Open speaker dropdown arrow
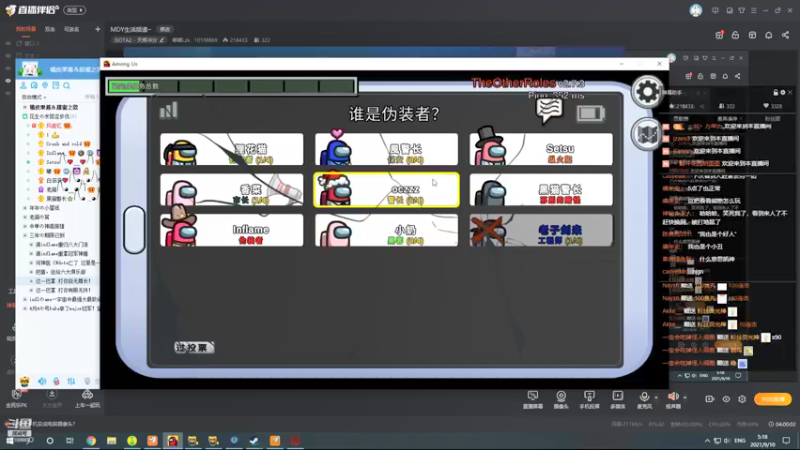 685,397
